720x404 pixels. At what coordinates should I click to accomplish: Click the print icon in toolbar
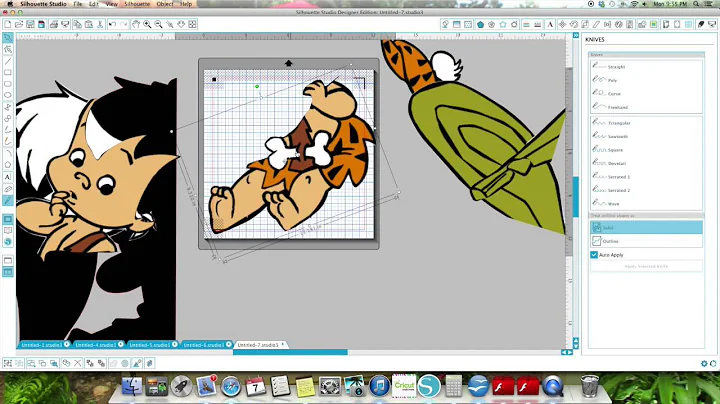(54, 24)
